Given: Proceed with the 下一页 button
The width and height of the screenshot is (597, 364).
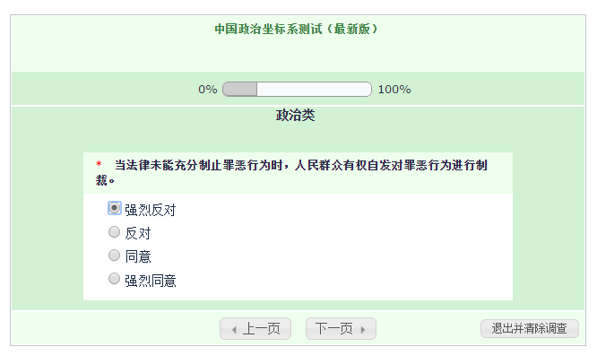Looking at the screenshot, I should 341,329.
